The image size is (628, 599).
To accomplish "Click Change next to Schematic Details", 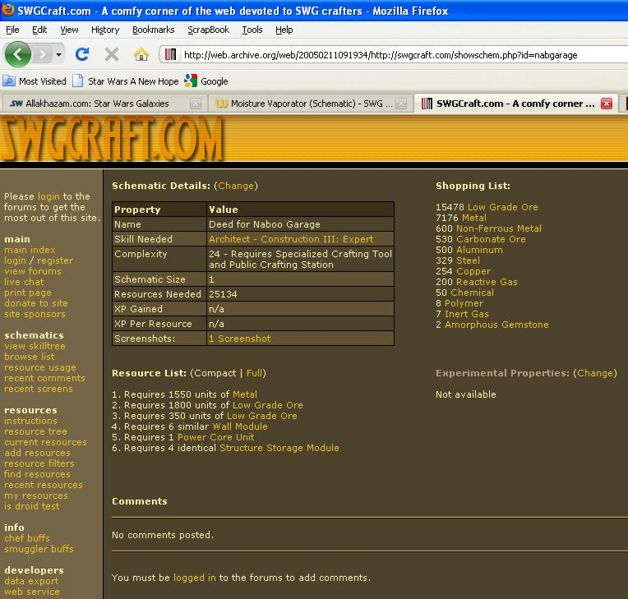I will tap(236, 185).
